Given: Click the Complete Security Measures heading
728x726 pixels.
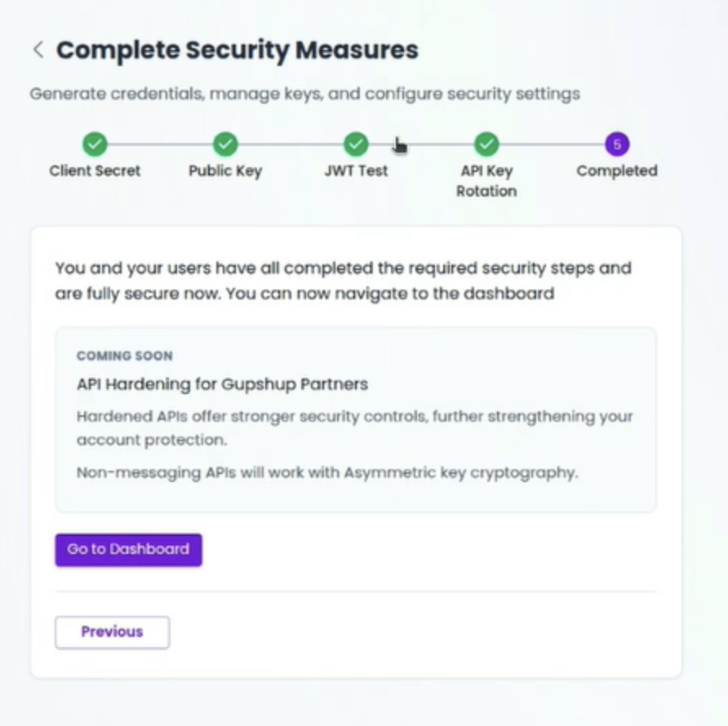Looking at the screenshot, I should tap(237, 50).
